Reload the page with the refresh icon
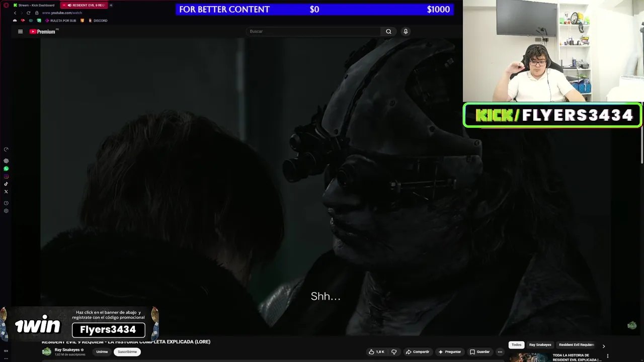 [28, 13]
